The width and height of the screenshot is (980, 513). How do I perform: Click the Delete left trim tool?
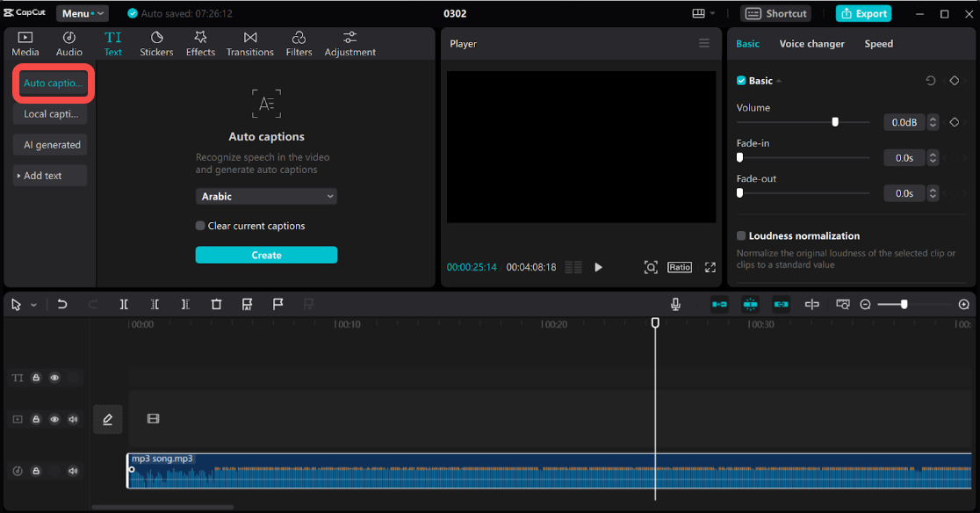(x=155, y=304)
